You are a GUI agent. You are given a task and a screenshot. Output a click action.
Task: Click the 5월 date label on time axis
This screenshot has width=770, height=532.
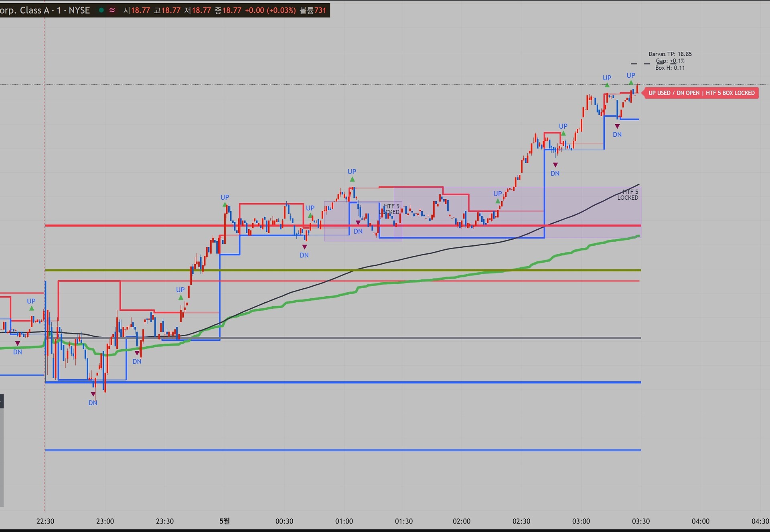tap(225, 521)
